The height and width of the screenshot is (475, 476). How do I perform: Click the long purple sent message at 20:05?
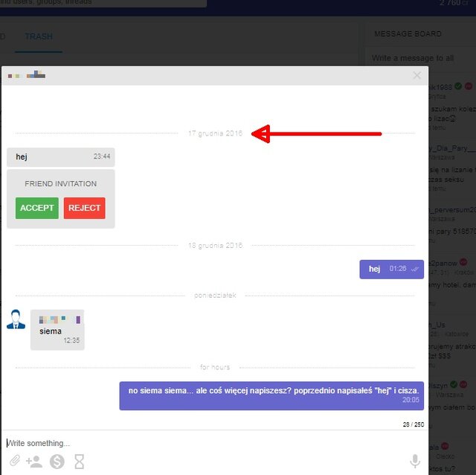(271, 395)
